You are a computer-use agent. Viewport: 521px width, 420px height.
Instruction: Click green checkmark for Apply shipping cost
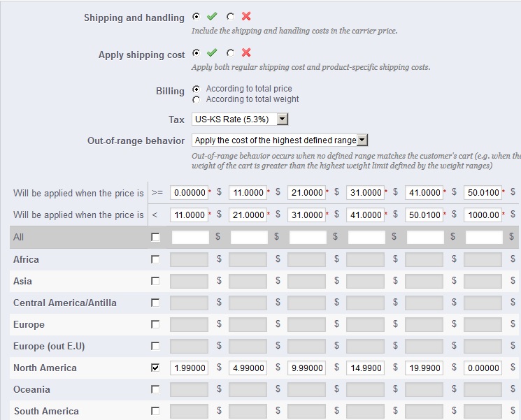[212, 52]
